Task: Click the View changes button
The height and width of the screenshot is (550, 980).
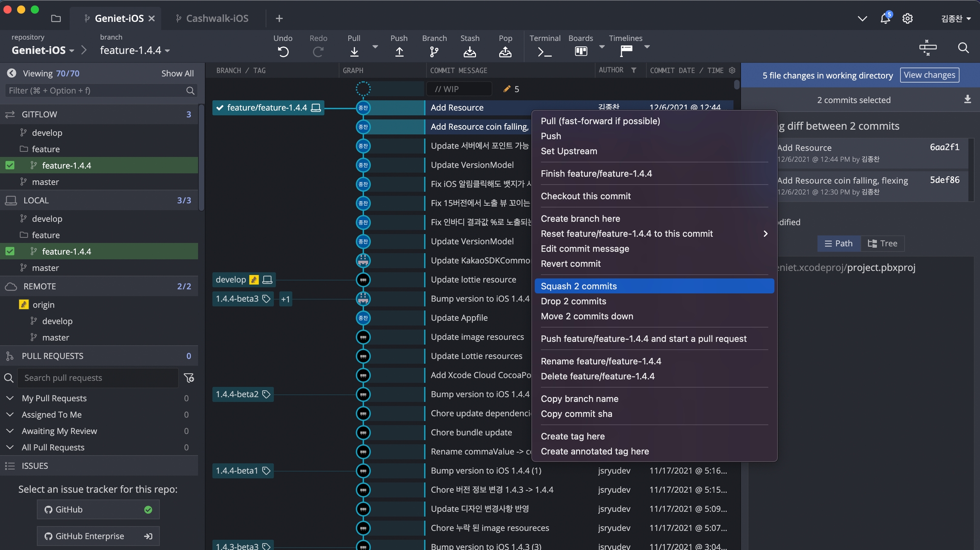Action: pyautogui.click(x=929, y=75)
